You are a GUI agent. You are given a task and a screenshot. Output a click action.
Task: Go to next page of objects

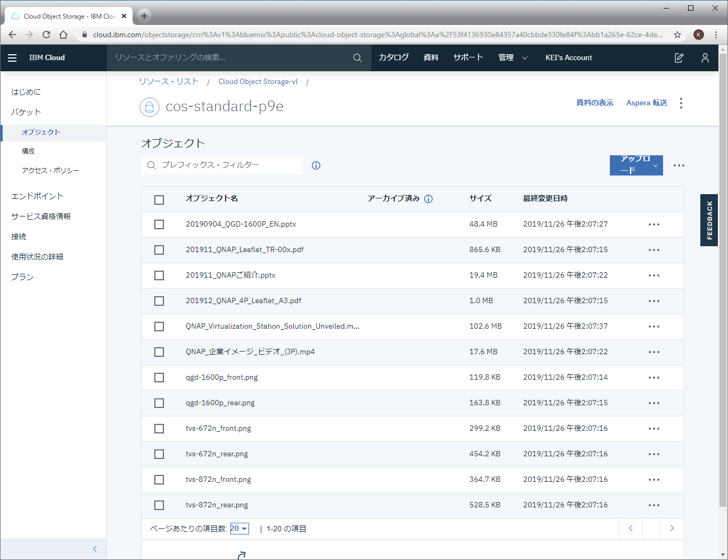[x=672, y=528]
